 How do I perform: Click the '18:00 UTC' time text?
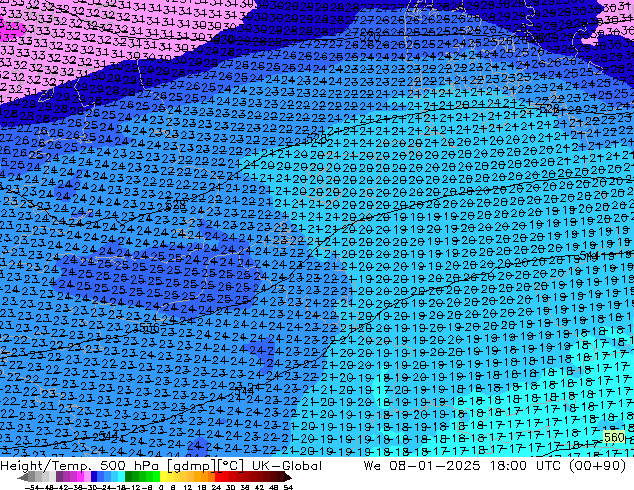(525, 466)
